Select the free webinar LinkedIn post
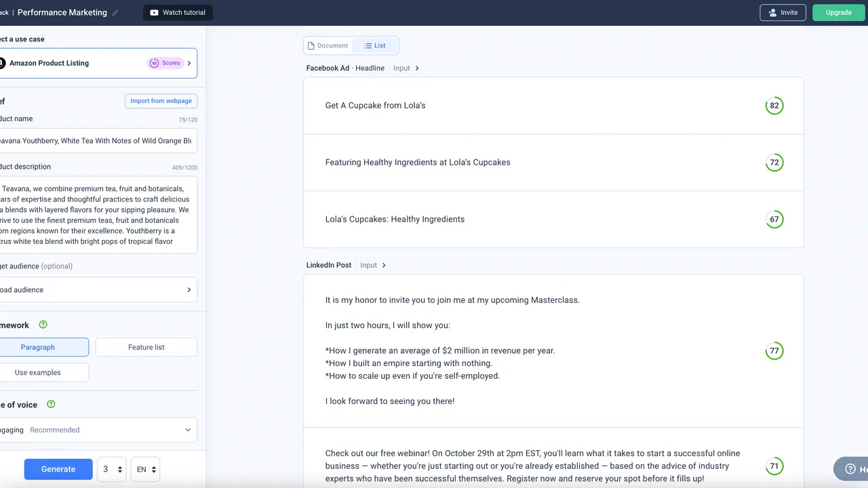This screenshot has width=868, height=488. coord(553,458)
